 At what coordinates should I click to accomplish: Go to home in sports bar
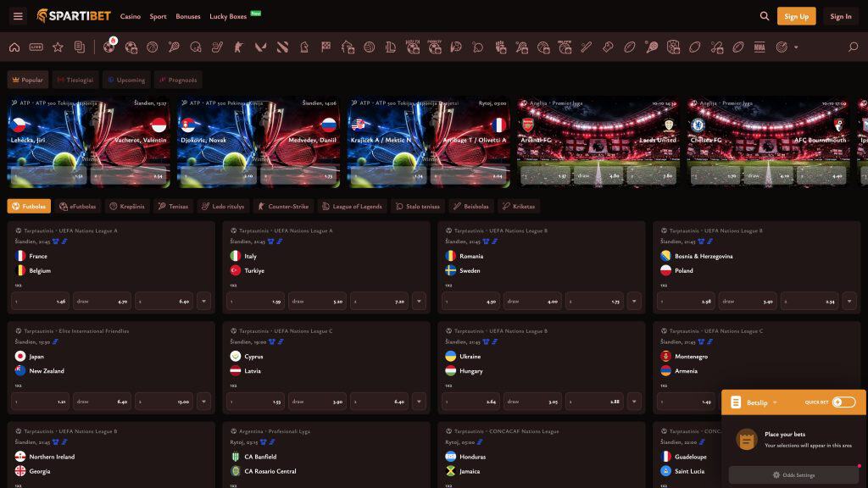[14, 47]
